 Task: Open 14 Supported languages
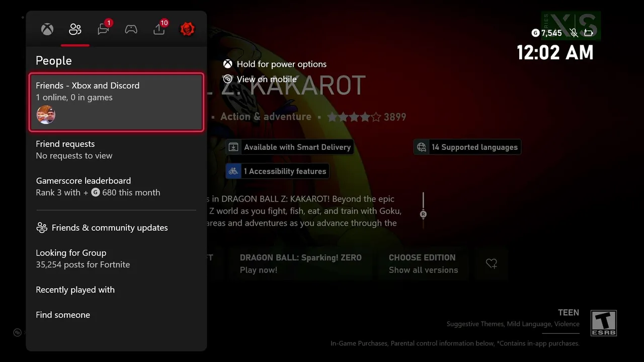467,147
